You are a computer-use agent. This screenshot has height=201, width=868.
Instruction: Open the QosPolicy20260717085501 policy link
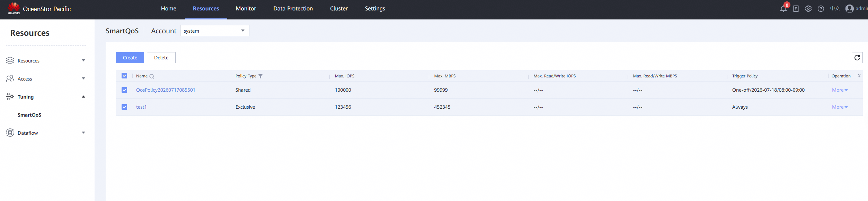tap(166, 90)
